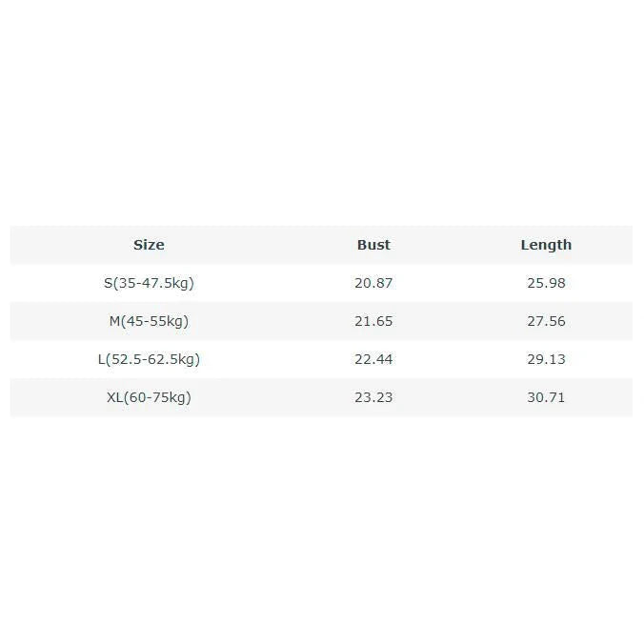The width and height of the screenshot is (644, 644).
Task: Click the bust value 21.65
Action: point(373,321)
